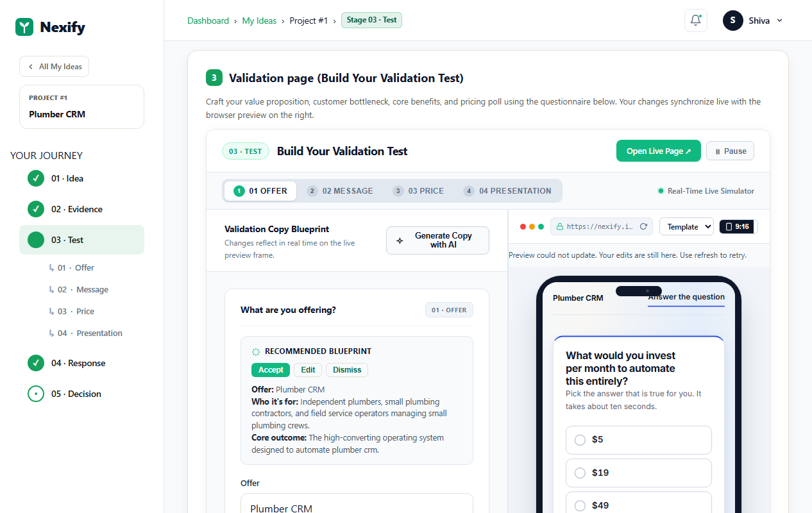The width and height of the screenshot is (812, 513).
Task: Click the checkmark icon beside 01 · Idea
Action: [36, 178]
